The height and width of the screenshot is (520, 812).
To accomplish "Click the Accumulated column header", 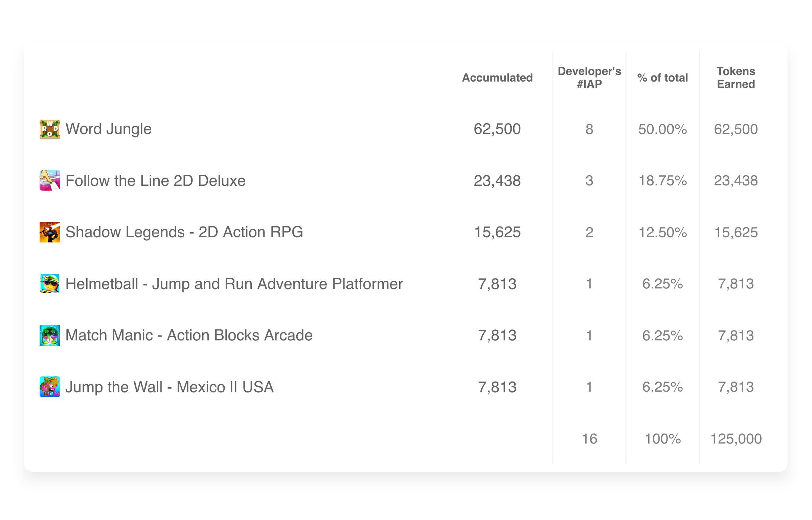I will pyautogui.click(x=497, y=78).
